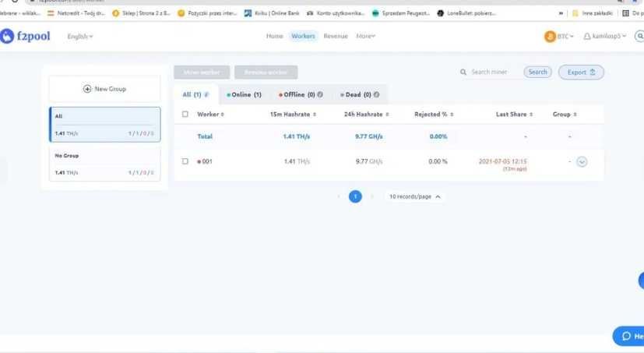
Task: Select the Workers nav item
Action: tap(303, 36)
